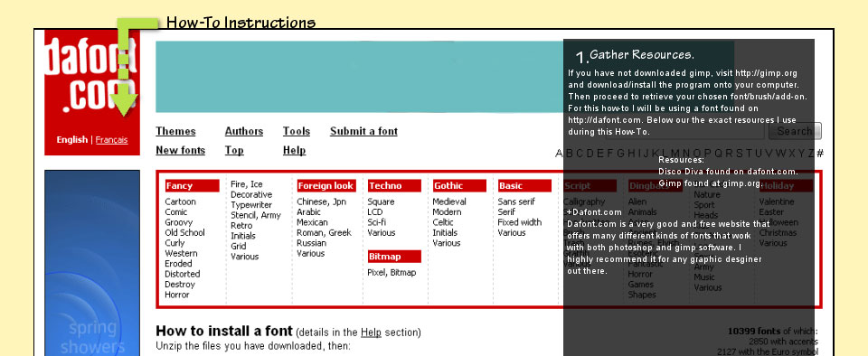Open the Tools menu link
Image resolution: width=868 pixels, height=356 pixels.
coord(297,131)
